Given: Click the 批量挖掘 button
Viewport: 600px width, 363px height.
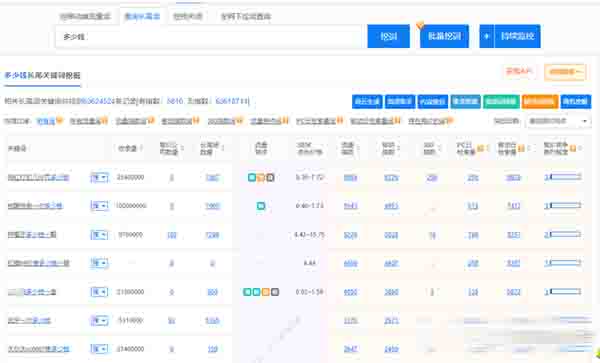Looking at the screenshot, I should (444, 36).
